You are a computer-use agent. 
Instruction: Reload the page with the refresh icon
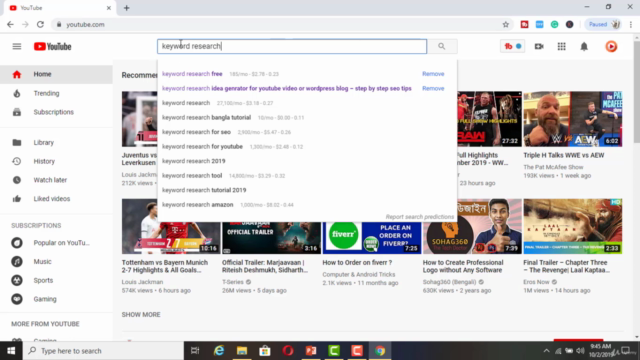pyautogui.click(x=40, y=24)
